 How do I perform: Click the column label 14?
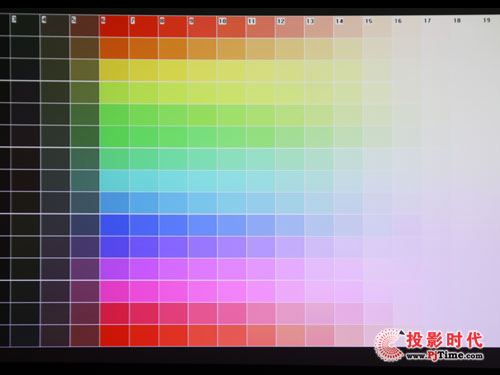coord(339,21)
